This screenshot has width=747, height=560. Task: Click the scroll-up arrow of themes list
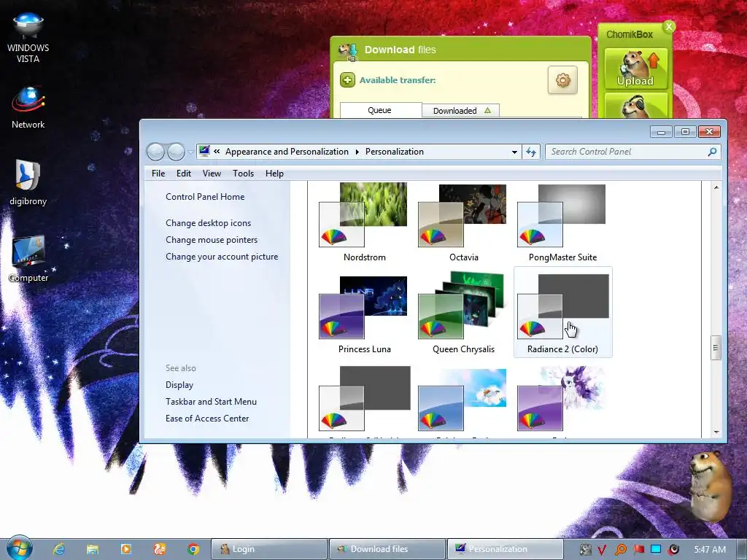(716, 187)
